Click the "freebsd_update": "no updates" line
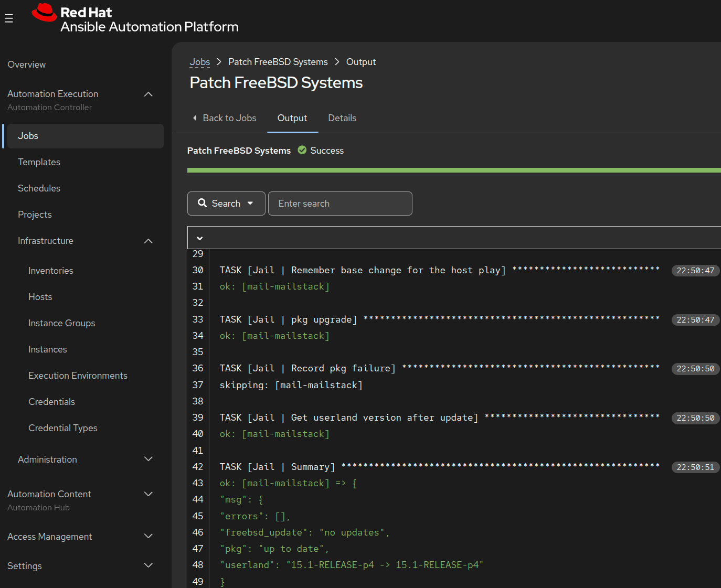Viewport: 721px width, 588px height. [305, 532]
